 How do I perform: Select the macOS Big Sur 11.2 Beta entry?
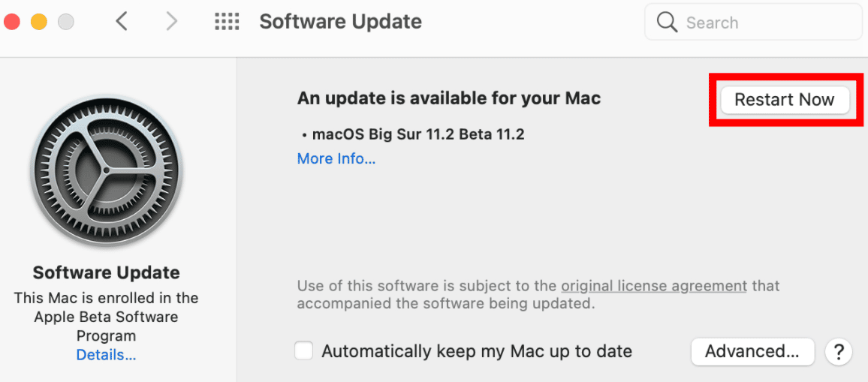(x=414, y=134)
